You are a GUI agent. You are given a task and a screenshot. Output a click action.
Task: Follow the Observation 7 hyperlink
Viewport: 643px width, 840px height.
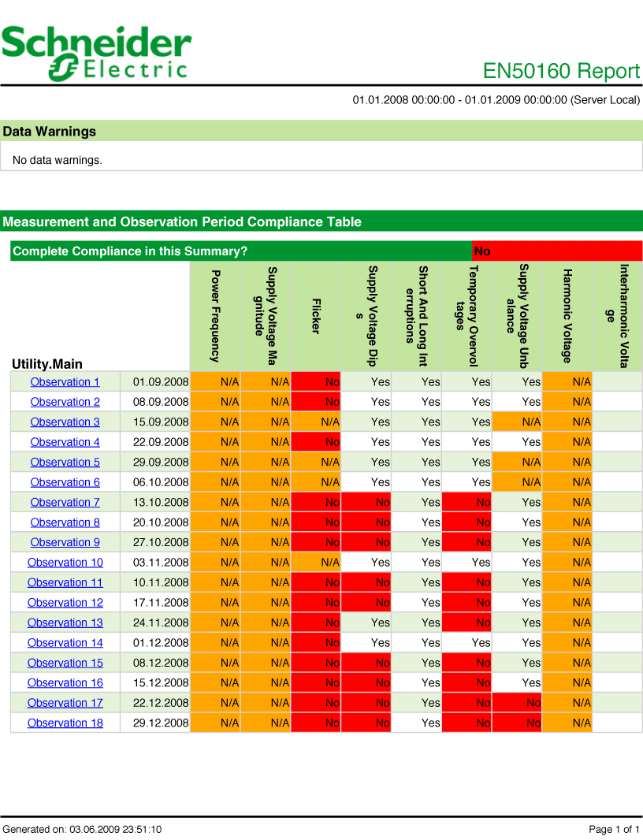tap(65, 502)
